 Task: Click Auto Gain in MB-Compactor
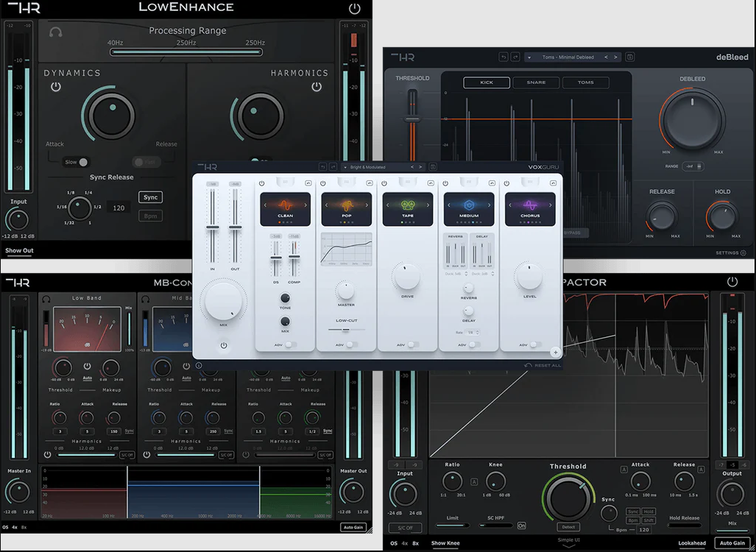pos(353,528)
